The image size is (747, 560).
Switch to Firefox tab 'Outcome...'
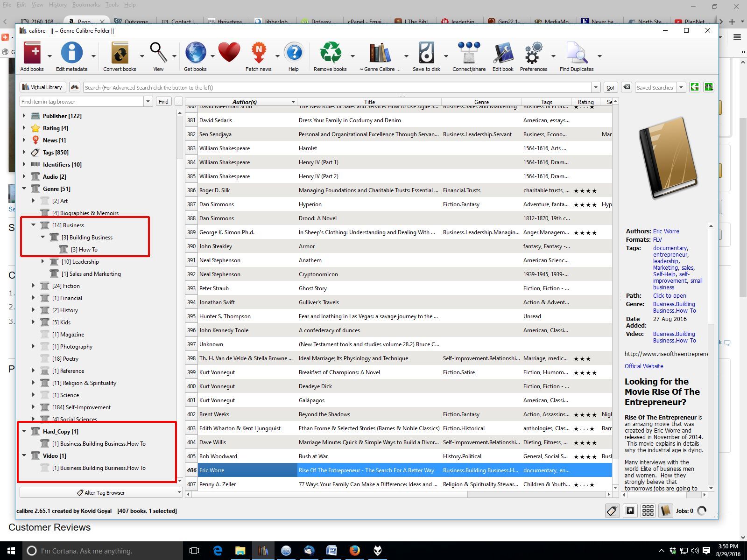134,21
